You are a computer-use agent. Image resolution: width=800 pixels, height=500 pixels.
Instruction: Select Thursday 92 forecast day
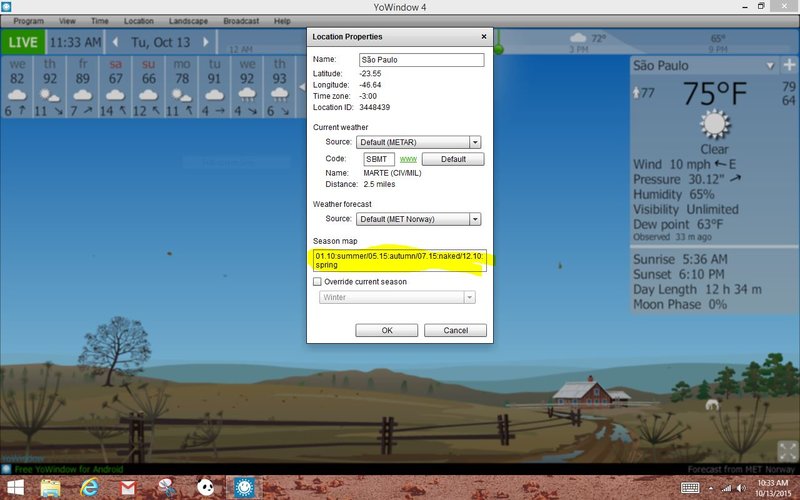click(x=49, y=87)
